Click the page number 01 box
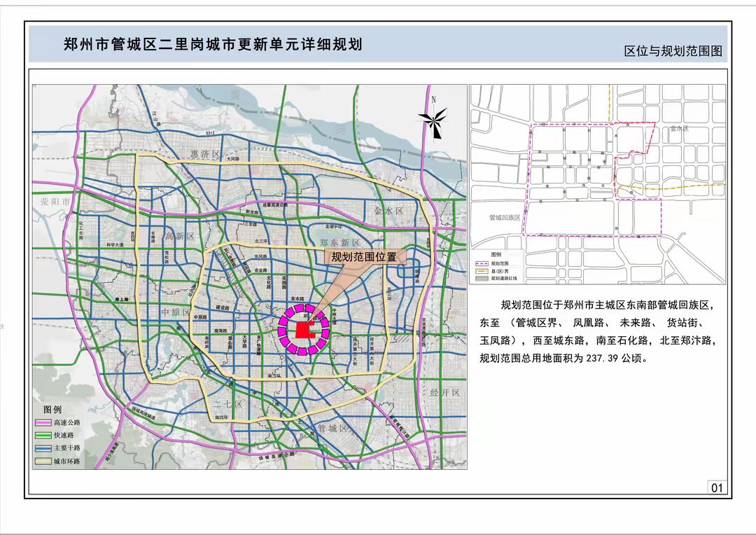756x535 pixels. point(716,487)
